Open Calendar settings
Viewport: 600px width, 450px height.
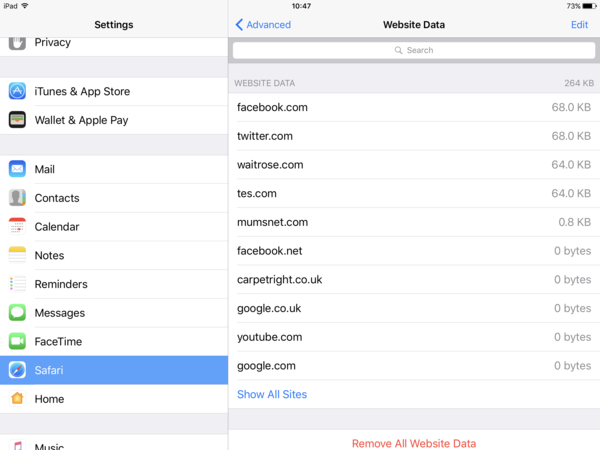(114, 227)
